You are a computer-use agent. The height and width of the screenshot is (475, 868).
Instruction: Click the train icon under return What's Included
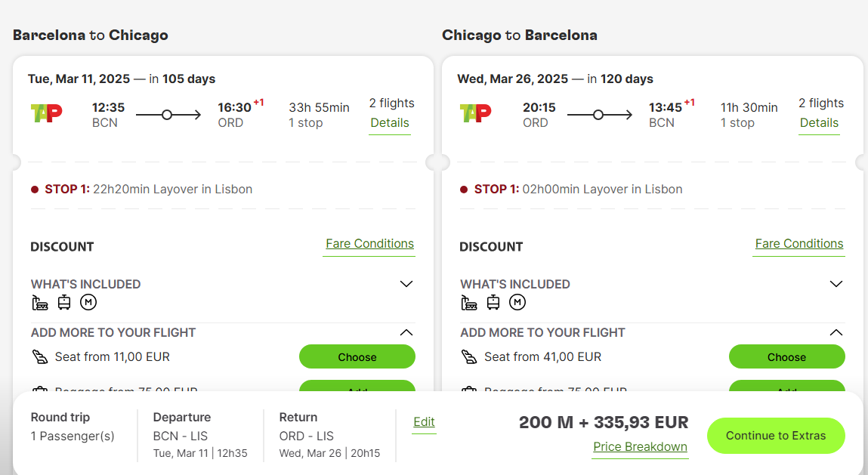point(493,302)
